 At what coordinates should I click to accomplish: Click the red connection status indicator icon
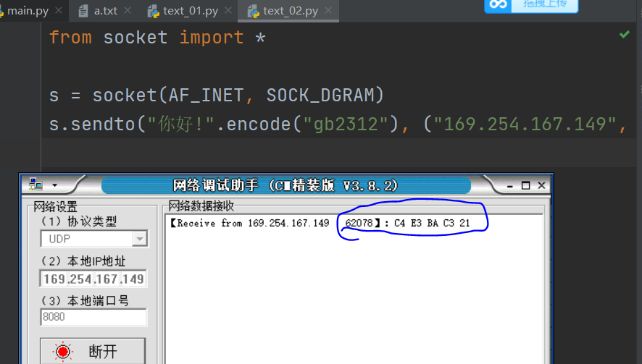(62, 352)
